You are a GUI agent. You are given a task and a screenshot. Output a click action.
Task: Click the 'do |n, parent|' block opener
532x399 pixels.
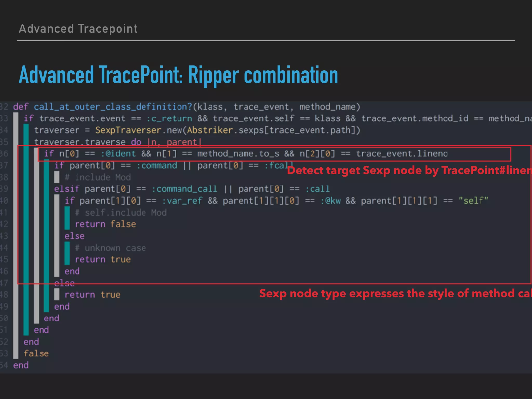[166, 142]
